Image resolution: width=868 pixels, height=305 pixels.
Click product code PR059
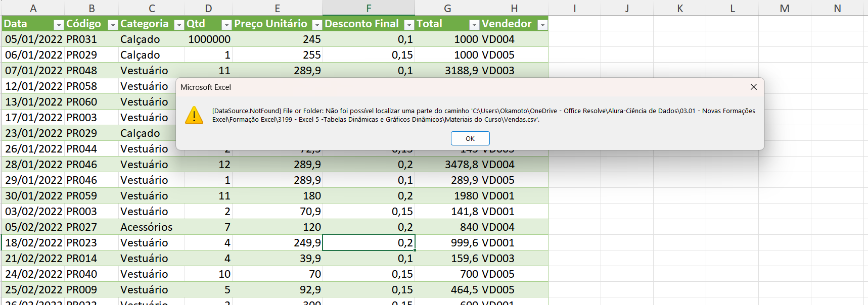point(92,196)
